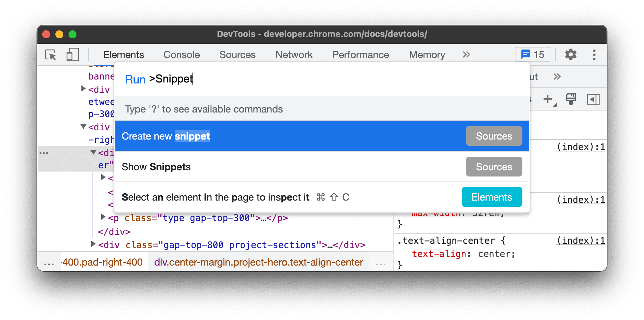The height and width of the screenshot is (320, 644).
Task: Follow the (index):1 stylesheet link
Action: click(581, 147)
